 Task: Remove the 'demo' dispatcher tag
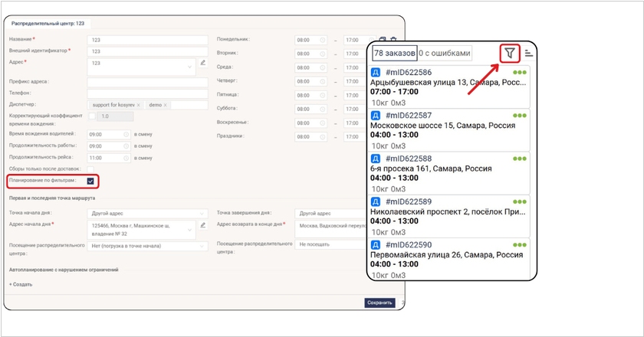click(166, 104)
